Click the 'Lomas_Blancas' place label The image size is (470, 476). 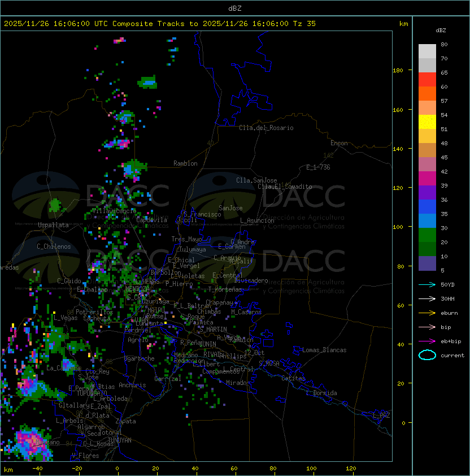(x=324, y=350)
